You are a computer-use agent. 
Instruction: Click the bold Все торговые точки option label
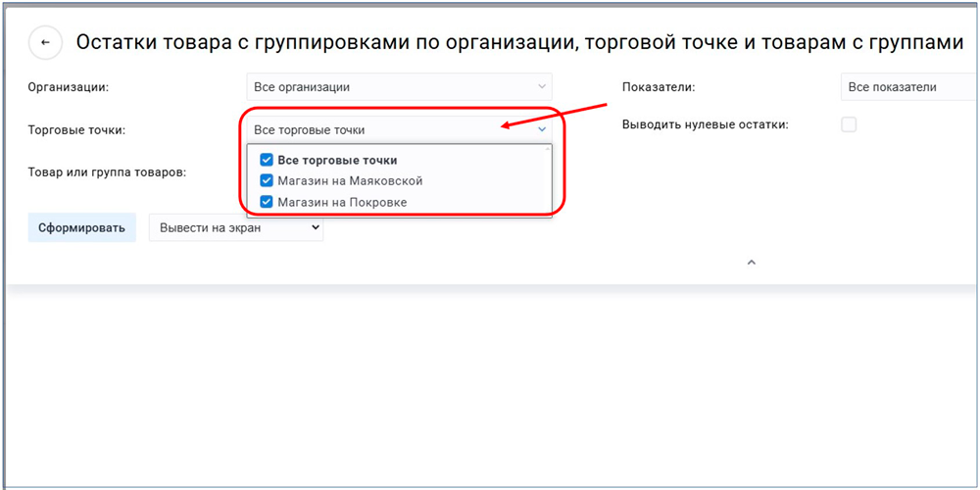[x=337, y=160]
